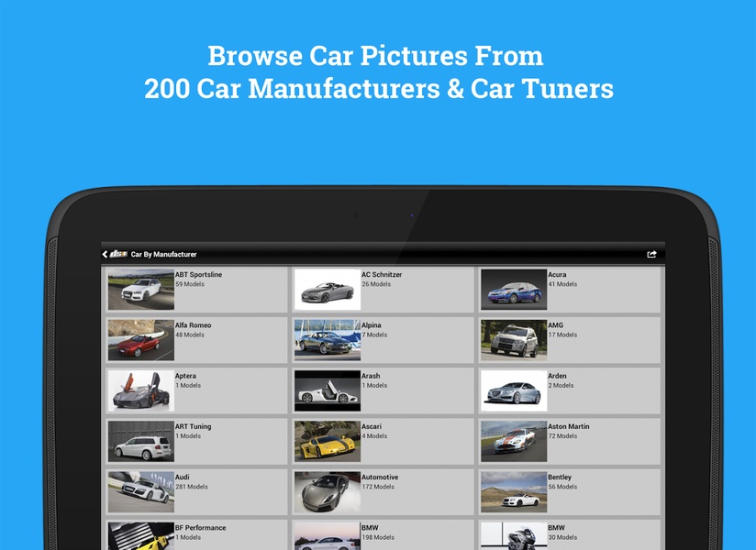
Task: Click the "198 Models" count under BMW
Action: pyautogui.click(x=378, y=537)
